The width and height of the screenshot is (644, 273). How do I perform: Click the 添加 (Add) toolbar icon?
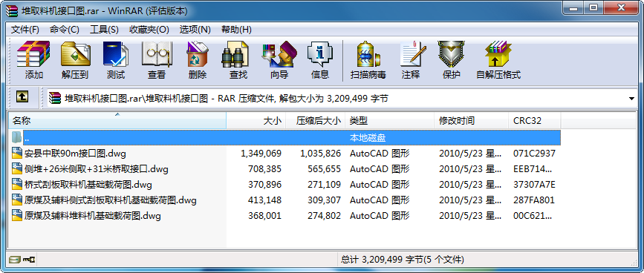(33, 60)
